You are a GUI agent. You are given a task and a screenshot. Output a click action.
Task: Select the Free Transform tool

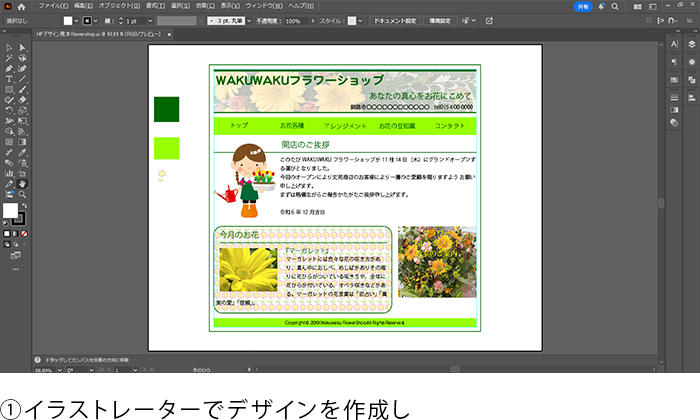[x=22, y=121]
